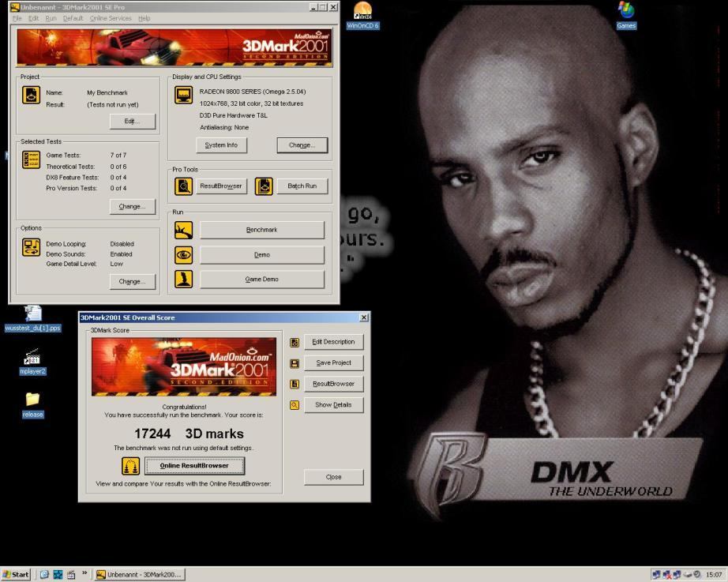The width and height of the screenshot is (728, 582).
Task: Click the Edit Description button
Action: (x=333, y=342)
